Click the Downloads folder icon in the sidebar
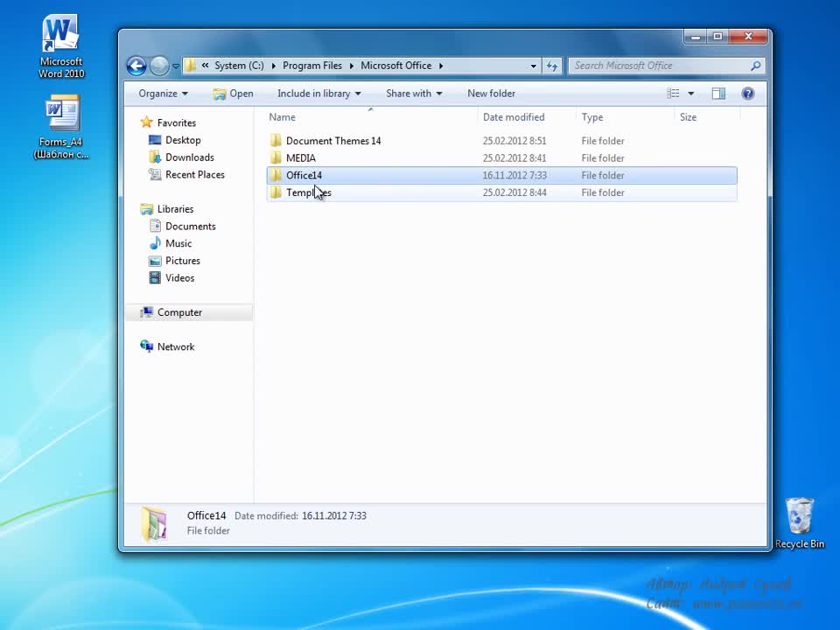The image size is (840, 630). 155,157
